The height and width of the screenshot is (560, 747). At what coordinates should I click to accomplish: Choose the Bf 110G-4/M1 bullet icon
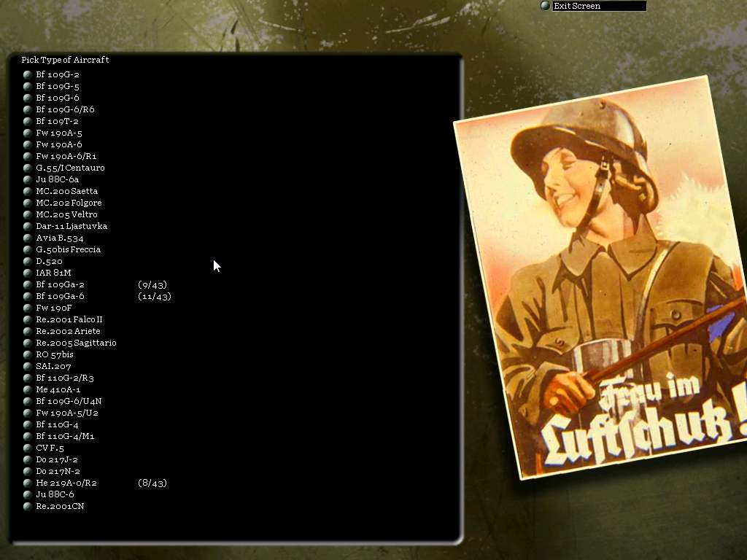28,436
